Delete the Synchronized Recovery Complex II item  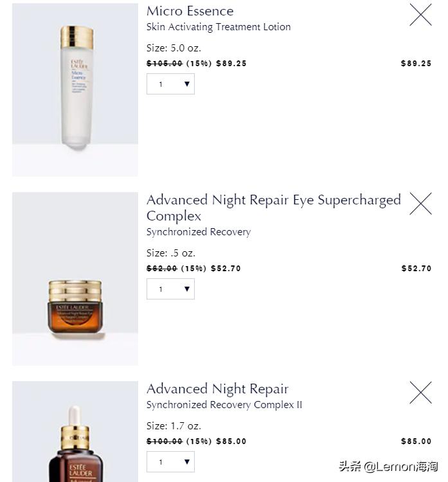(420, 393)
